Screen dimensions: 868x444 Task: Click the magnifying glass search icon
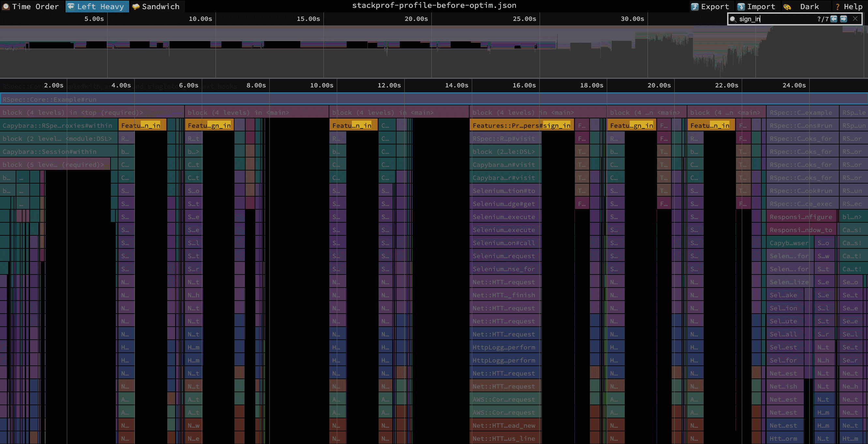[x=733, y=19]
